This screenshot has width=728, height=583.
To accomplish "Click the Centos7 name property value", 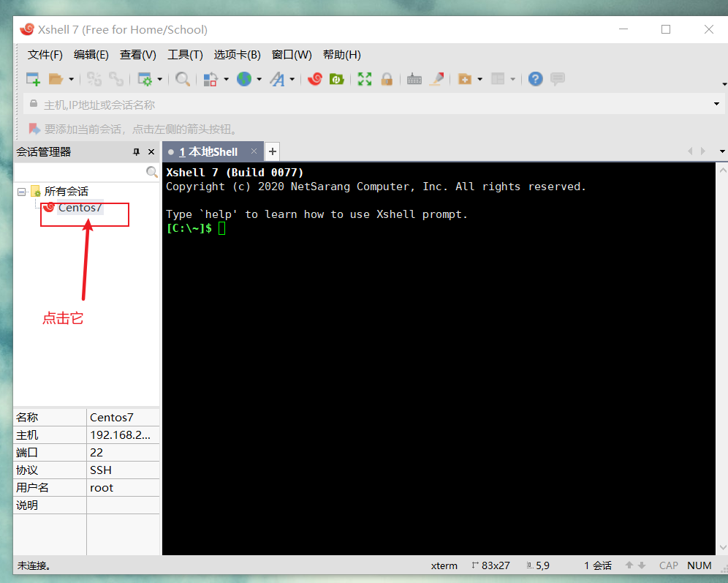I will 111,418.
